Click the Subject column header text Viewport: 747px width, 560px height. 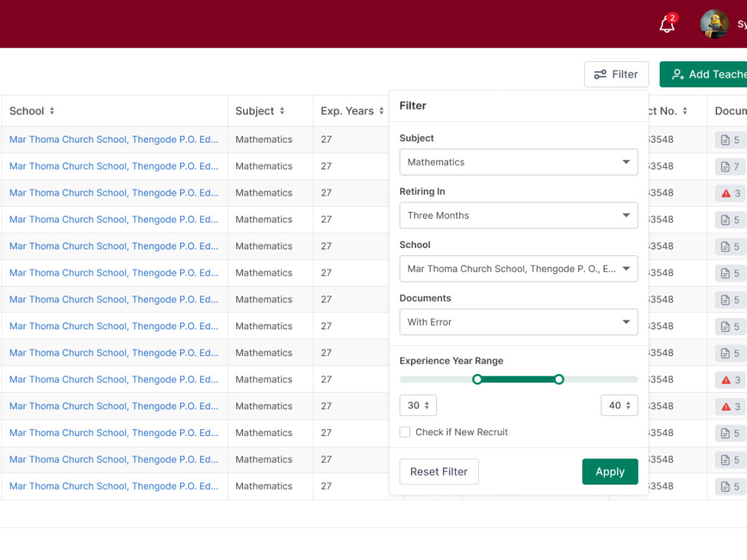tap(255, 111)
